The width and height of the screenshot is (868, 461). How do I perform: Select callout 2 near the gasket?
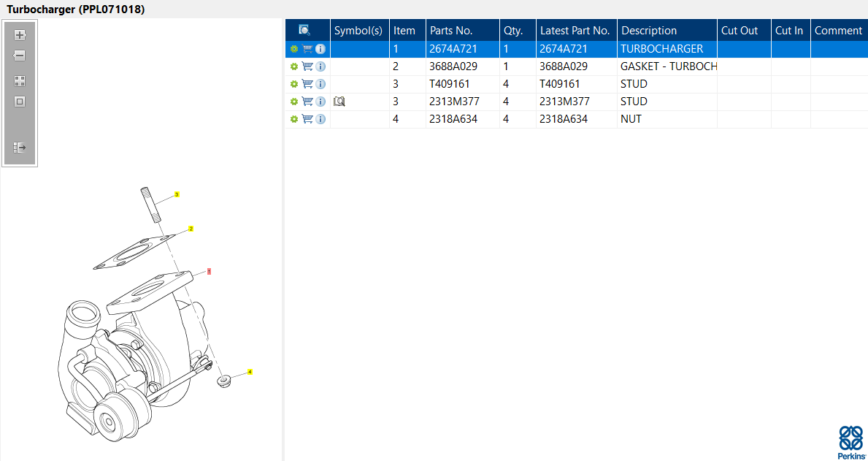pyautogui.click(x=191, y=228)
